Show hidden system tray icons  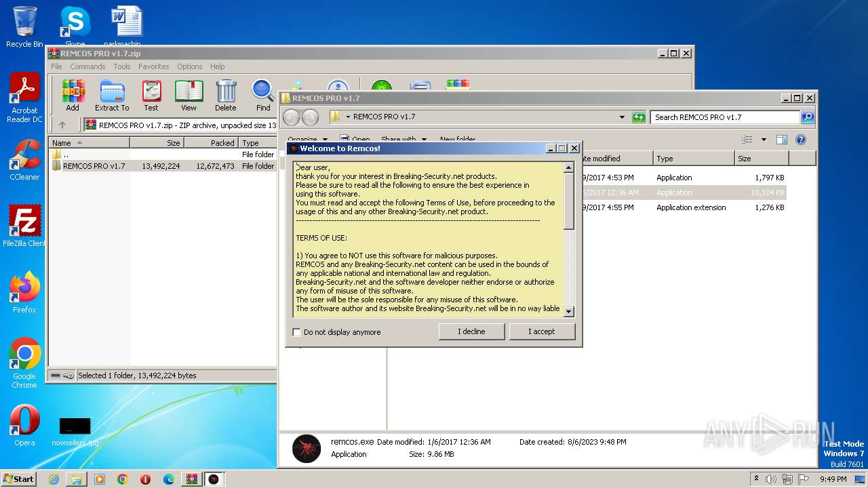click(756, 479)
